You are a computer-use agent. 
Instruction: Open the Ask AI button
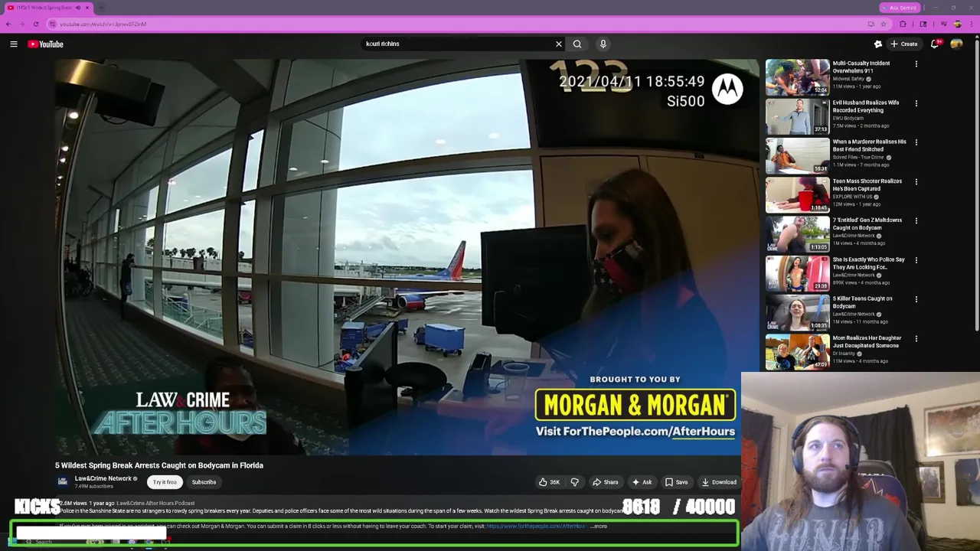point(642,482)
